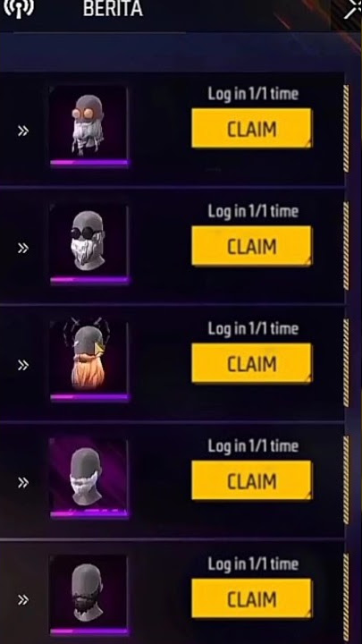Close the news panel with the X icon

(352, 9)
